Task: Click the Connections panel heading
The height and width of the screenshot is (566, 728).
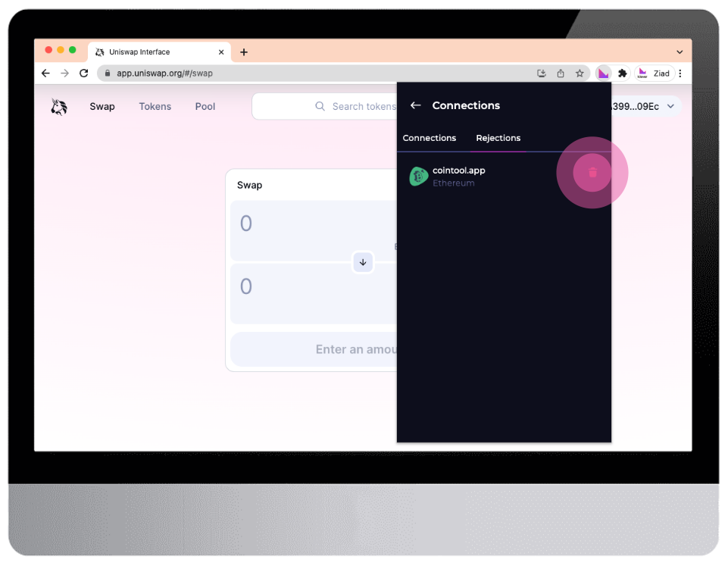Action: tap(466, 105)
